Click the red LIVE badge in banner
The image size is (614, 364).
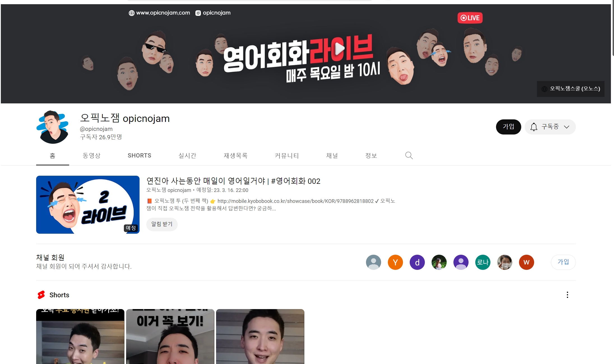[470, 18]
